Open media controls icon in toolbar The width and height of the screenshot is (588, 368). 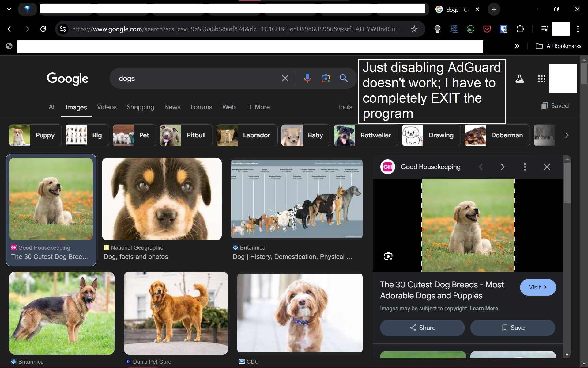(545, 29)
